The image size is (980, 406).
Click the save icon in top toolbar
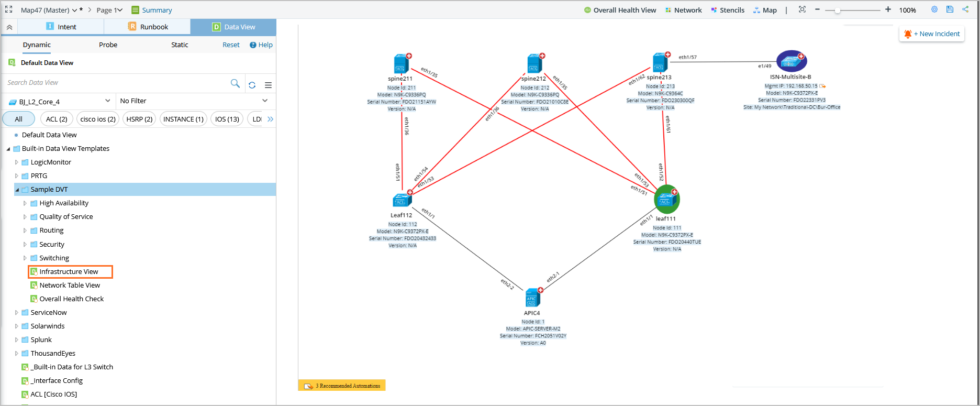[x=950, y=9]
